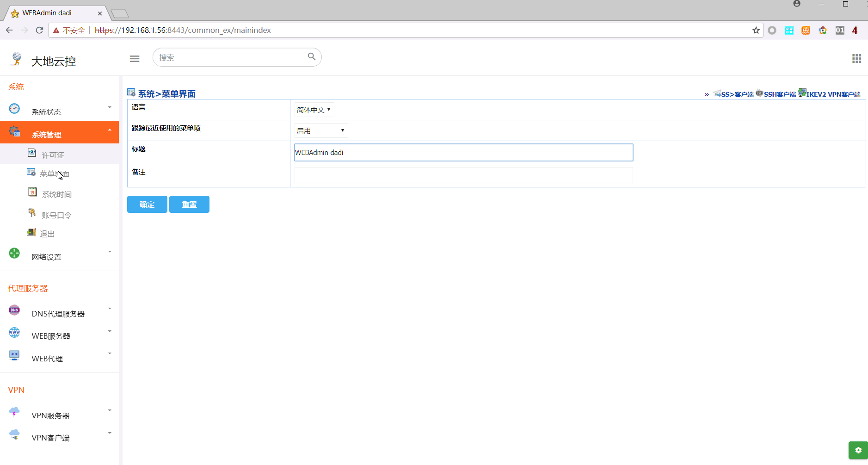Click the search magnifier icon
The width and height of the screenshot is (868, 465).
click(x=312, y=56)
